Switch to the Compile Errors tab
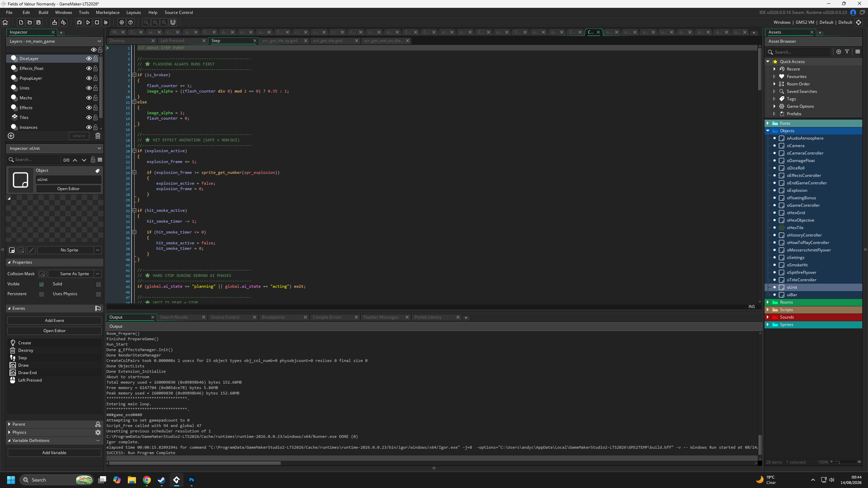Image resolution: width=868 pixels, height=488 pixels. point(327,317)
